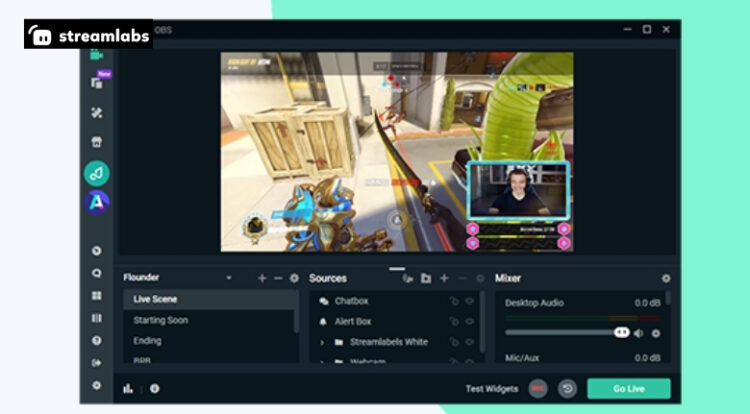Viewport: 750px width, 414px height.
Task: Click the 'Desktop Audio' label
Action: [534, 303]
